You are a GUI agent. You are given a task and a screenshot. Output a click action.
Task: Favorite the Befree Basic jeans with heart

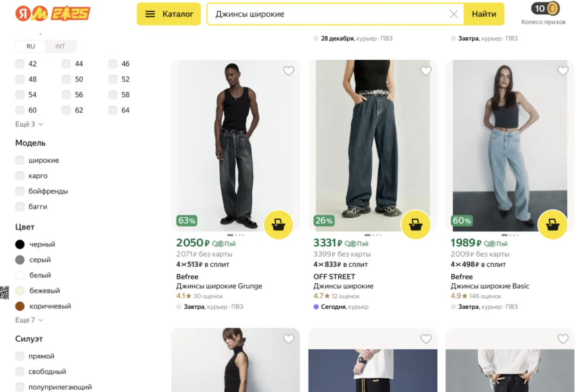[x=563, y=71]
